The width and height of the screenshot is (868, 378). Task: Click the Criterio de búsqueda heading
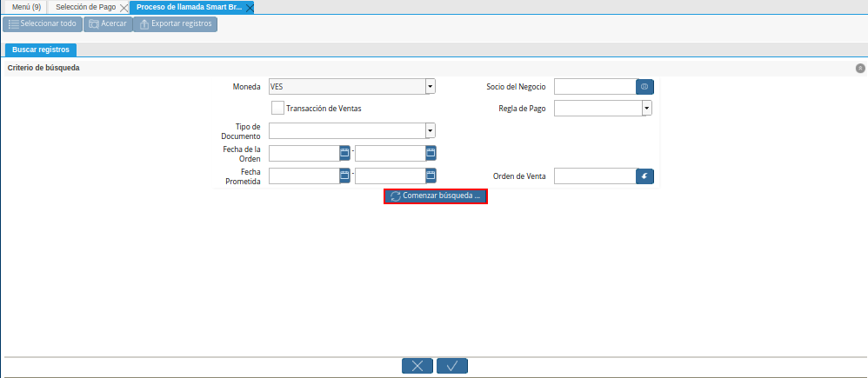point(43,68)
